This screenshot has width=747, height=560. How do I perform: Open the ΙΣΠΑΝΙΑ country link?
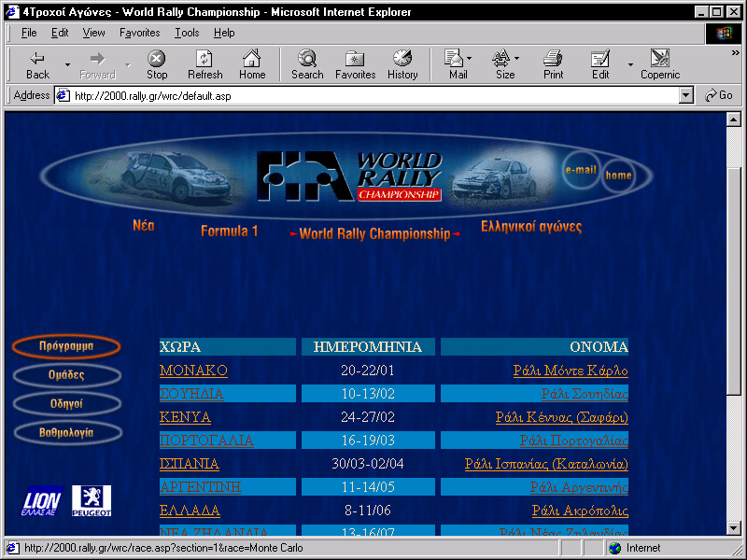pos(190,464)
